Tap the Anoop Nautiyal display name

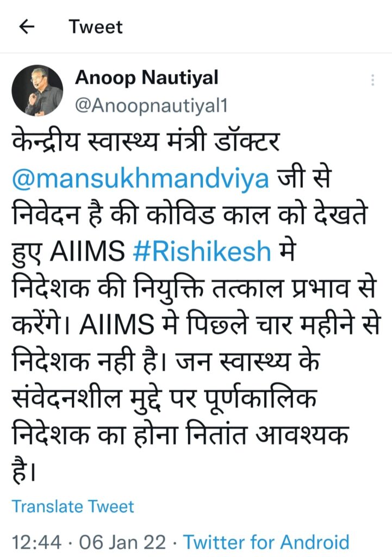tap(147, 77)
